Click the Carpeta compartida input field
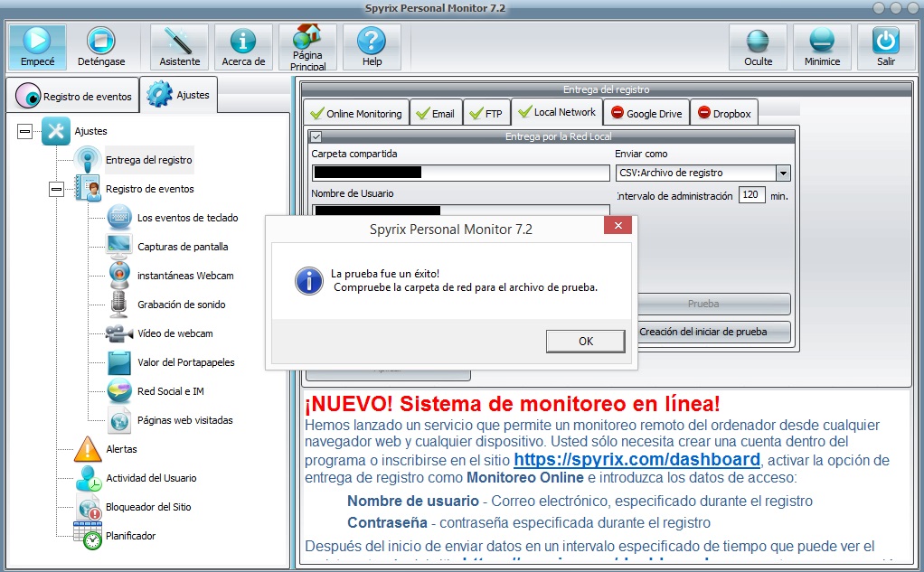The height and width of the screenshot is (572, 924). tap(460, 173)
